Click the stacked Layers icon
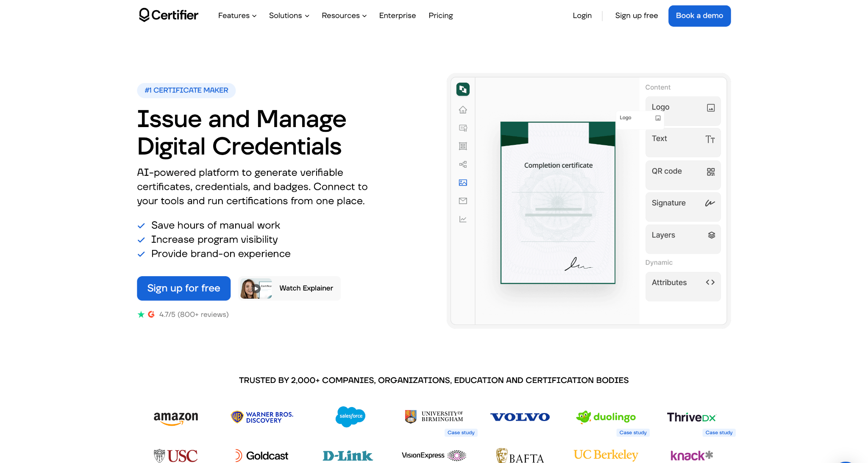This screenshot has height=463, width=868. click(x=711, y=235)
